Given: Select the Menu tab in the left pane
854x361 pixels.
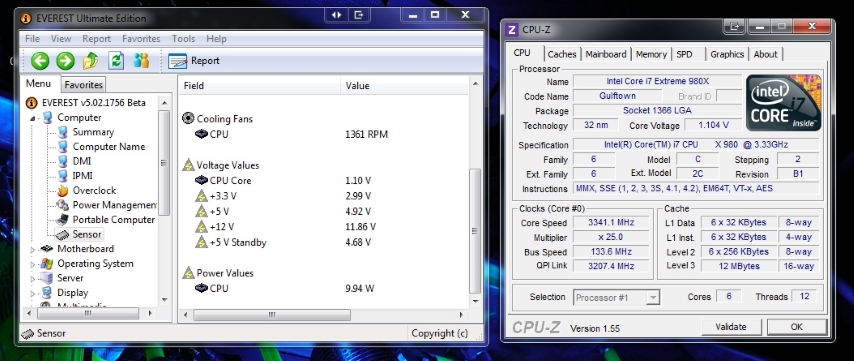Looking at the screenshot, I should pos(39,83).
